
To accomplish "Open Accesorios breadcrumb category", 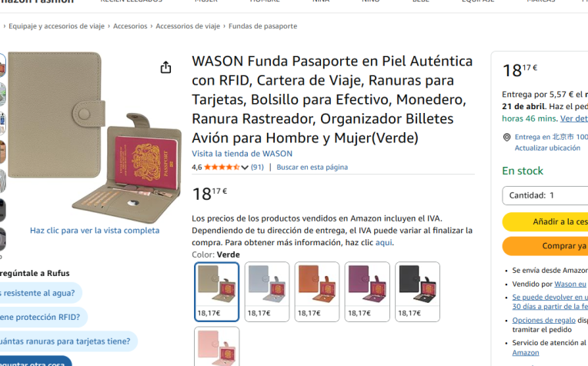I will 130,26.
